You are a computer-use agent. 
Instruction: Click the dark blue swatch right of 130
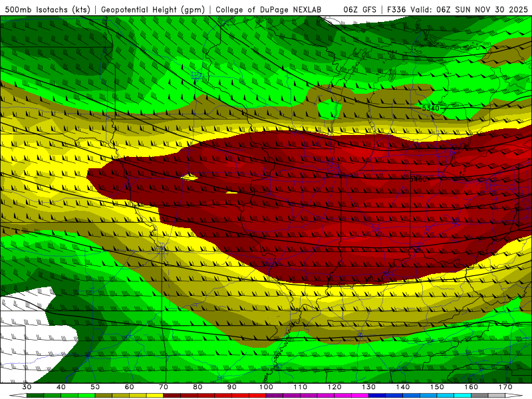coord(377,396)
